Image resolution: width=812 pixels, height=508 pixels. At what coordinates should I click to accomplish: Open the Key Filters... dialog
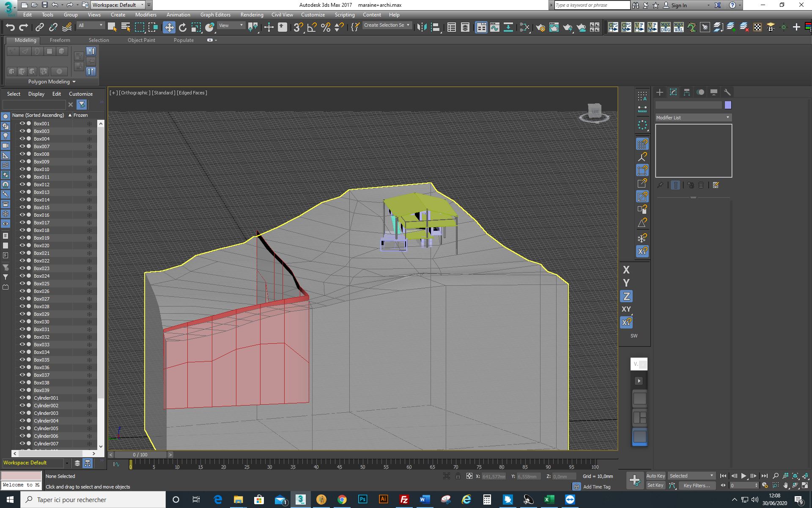(x=697, y=486)
